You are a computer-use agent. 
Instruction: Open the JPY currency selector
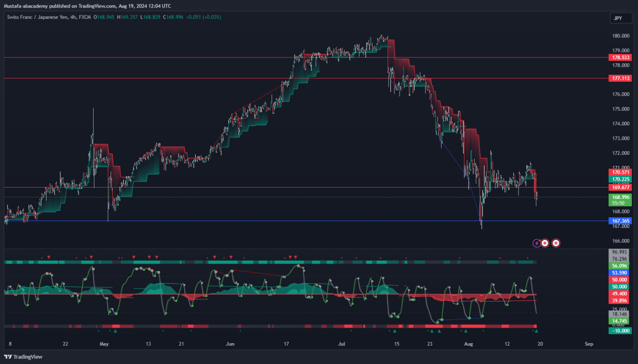pyautogui.click(x=620, y=18)
